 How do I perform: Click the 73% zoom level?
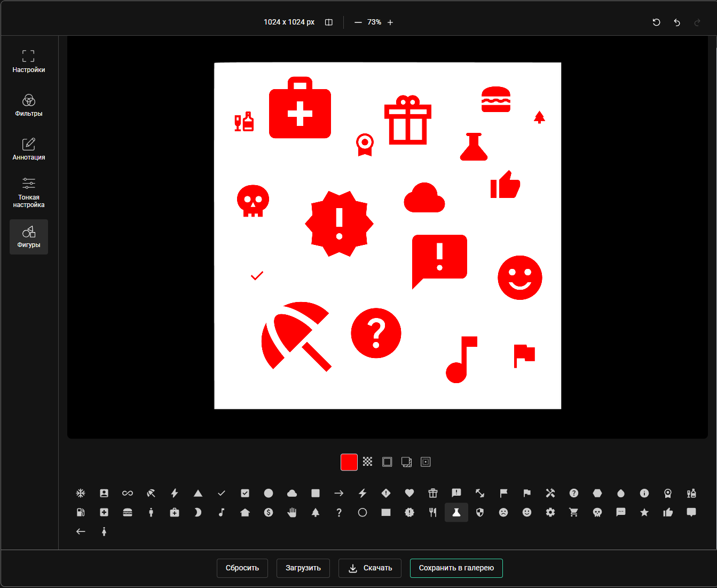(374, 22)
